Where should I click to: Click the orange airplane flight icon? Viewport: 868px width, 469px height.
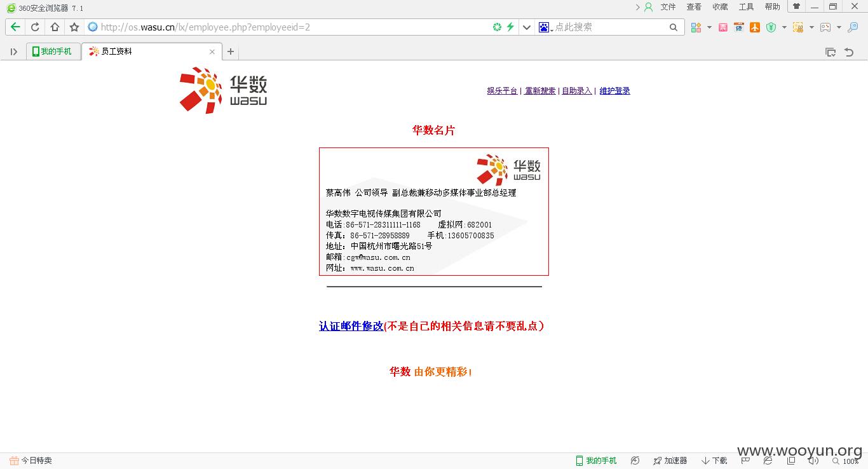click(755, 27)
